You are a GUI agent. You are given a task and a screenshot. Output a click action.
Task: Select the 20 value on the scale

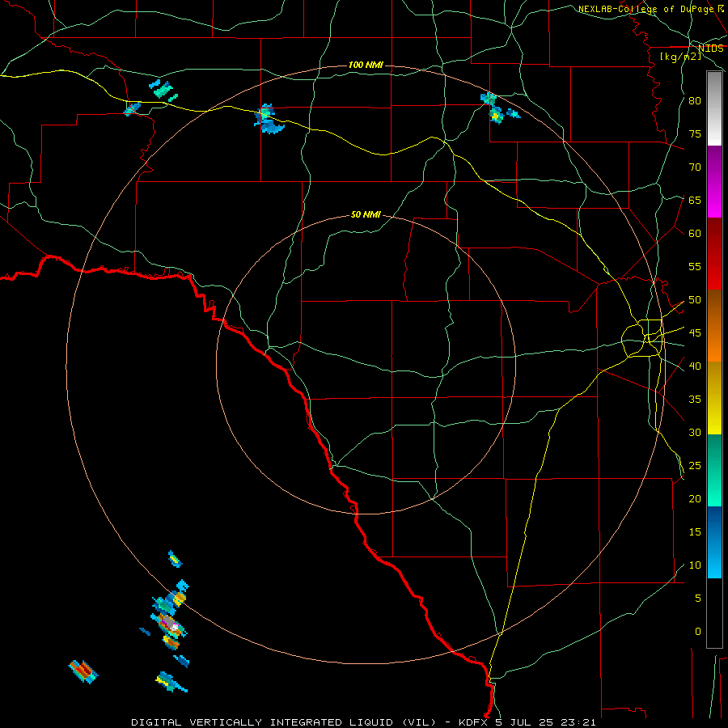(x=695, y=498)
